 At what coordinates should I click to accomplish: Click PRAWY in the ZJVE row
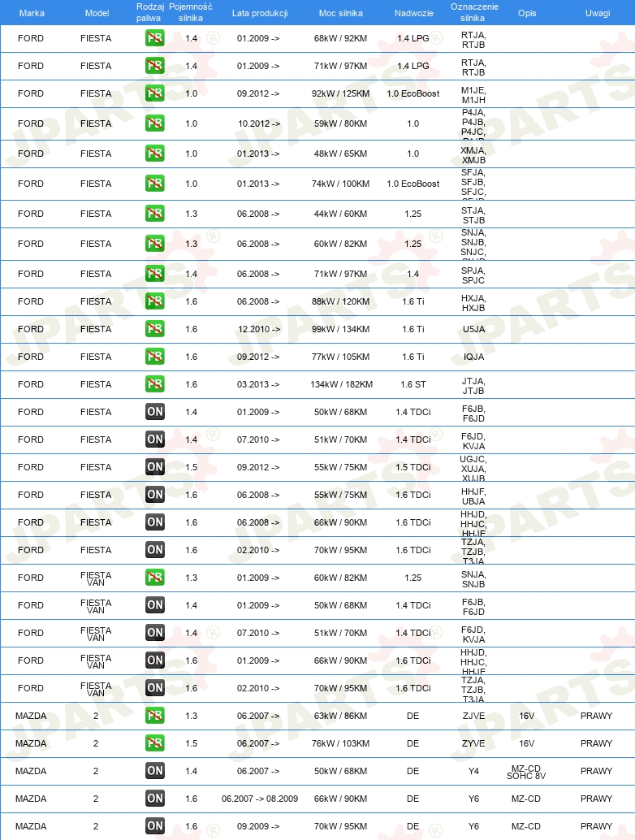[x=596, y=716]
